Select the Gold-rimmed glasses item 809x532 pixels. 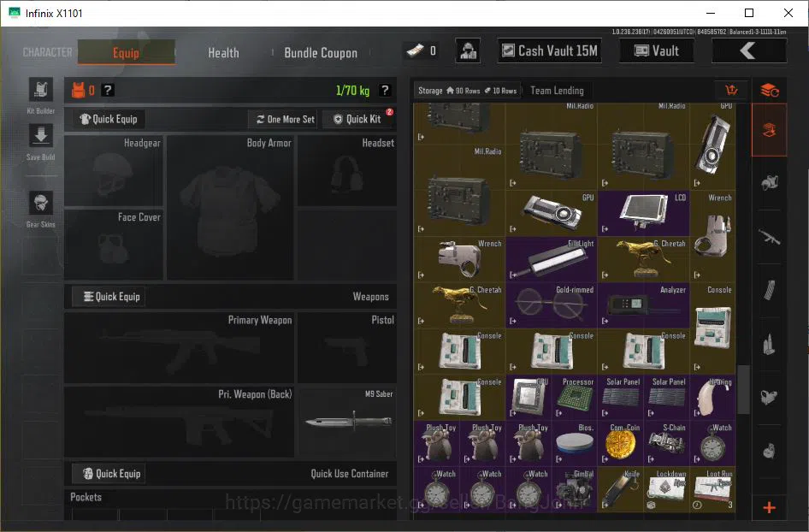coord(551,305)
